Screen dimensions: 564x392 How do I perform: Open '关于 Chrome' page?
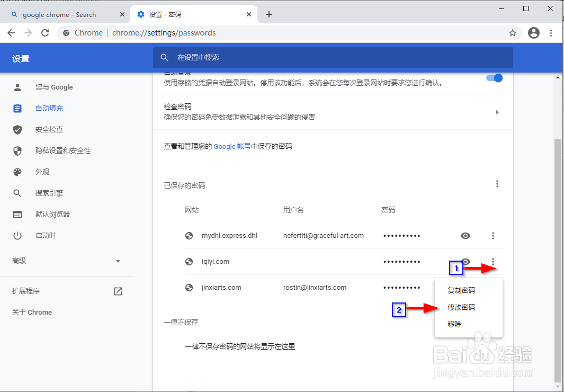32,312
